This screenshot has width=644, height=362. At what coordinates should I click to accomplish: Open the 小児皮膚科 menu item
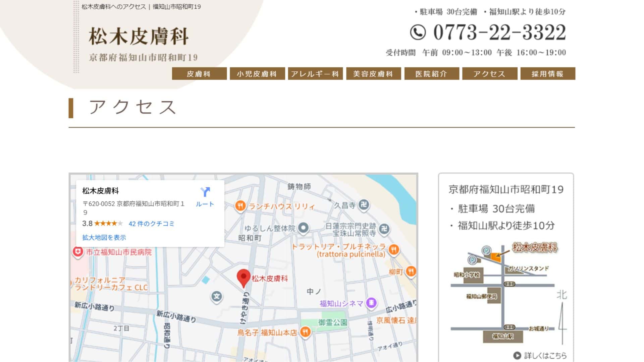pos(257,74)
